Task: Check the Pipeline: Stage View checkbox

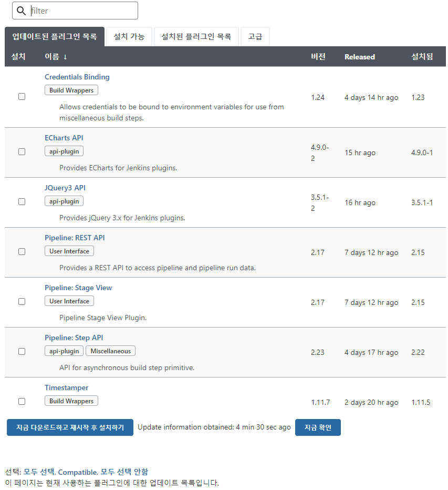Action: coord(22,302)
